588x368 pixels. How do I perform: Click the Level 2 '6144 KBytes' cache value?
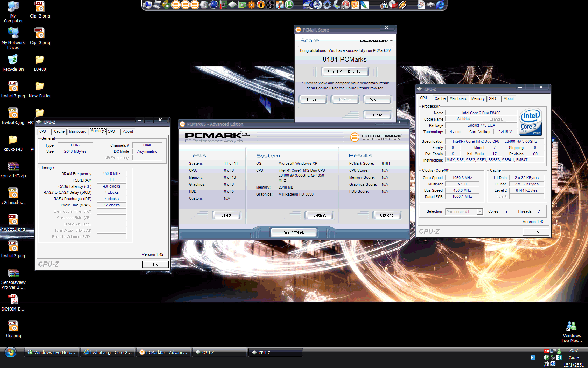(x=526, y=190)
